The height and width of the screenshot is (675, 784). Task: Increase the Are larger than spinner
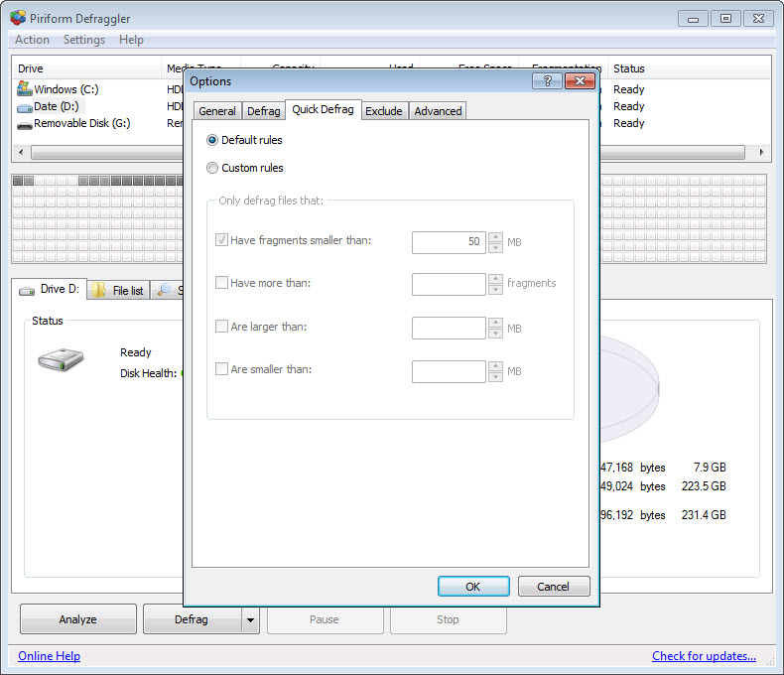pyautogui.click(x=495, y=323)
